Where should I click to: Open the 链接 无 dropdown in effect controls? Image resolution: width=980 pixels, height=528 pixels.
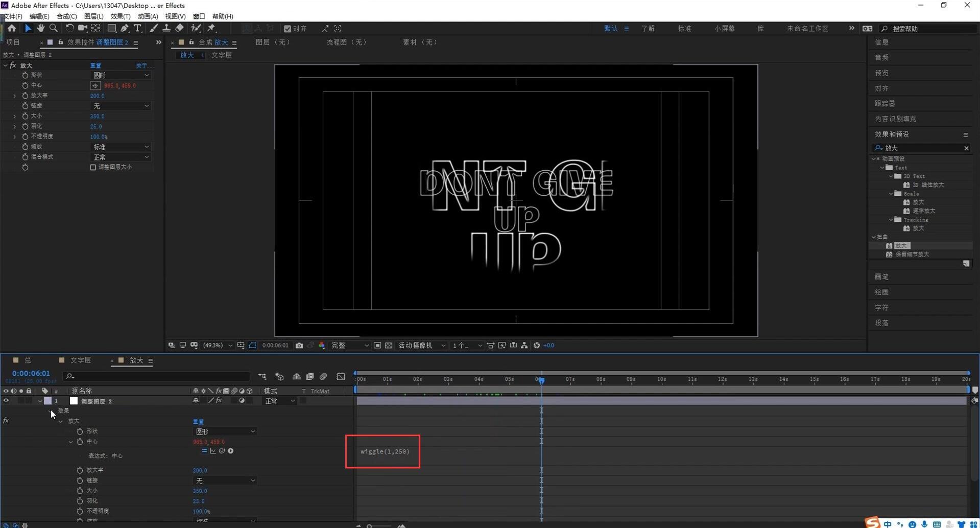(x=121, y=106)
